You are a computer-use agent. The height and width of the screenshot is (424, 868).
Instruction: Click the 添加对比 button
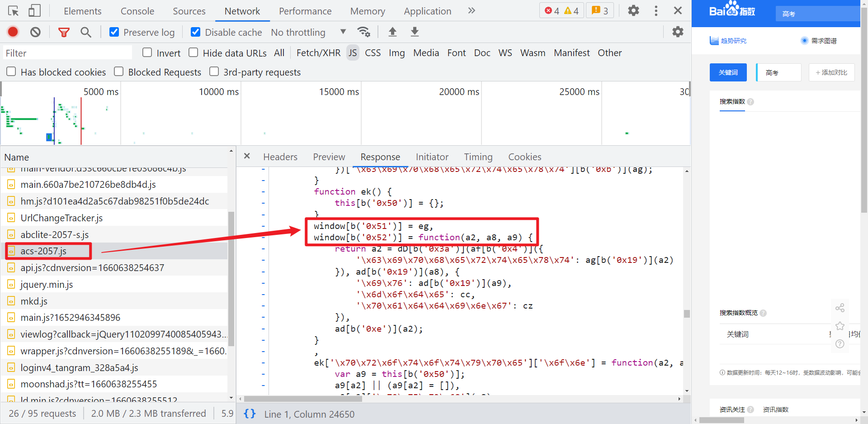coord(831,72)
